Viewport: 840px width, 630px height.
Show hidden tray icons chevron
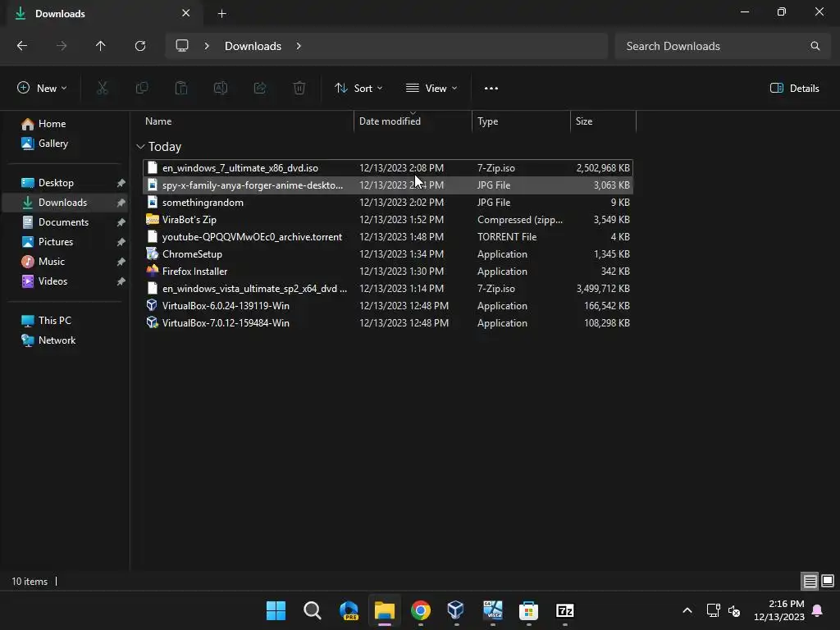coord(687,610)
